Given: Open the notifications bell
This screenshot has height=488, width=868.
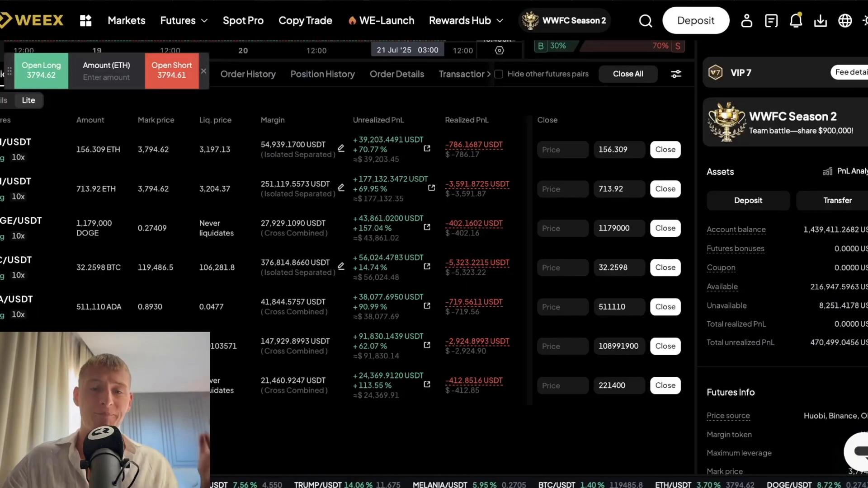Looking at the screenshot, I should coord(796,20).
